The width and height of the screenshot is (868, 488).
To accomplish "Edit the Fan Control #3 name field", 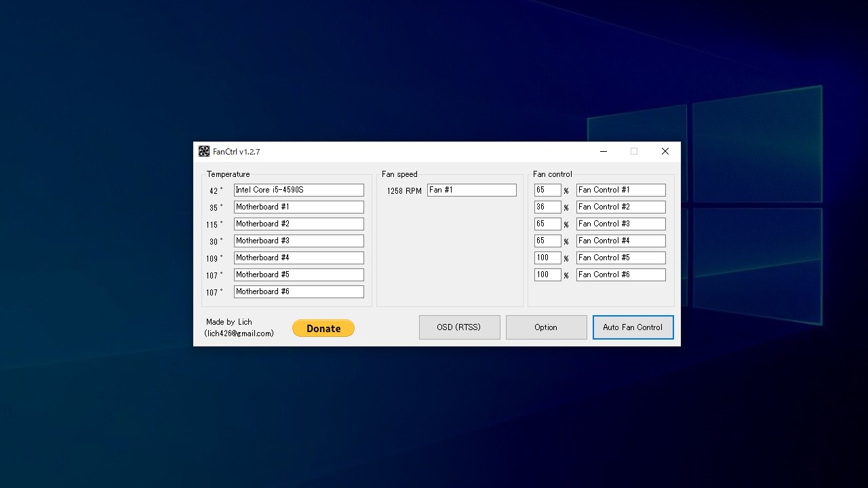I will (621, 224).
